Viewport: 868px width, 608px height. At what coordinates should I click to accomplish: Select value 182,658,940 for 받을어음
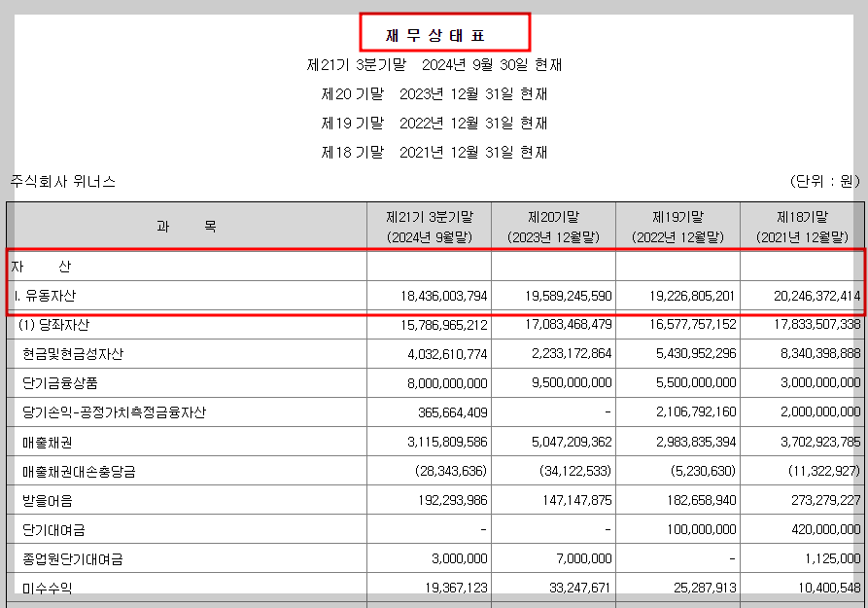coord(702,500)
